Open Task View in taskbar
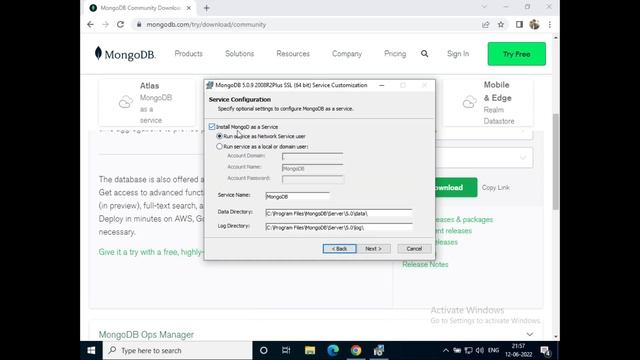Viewport: 640px width, 360px height. click(286, 351)
